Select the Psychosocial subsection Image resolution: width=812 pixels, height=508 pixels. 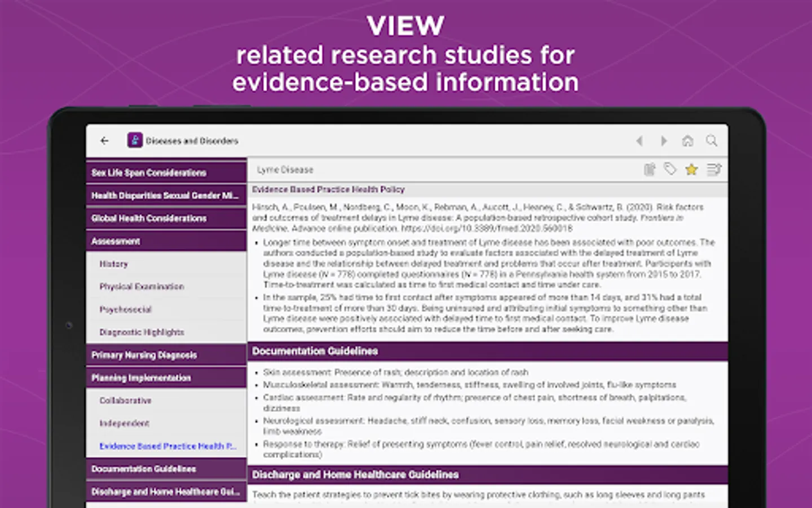click(166, 309)
